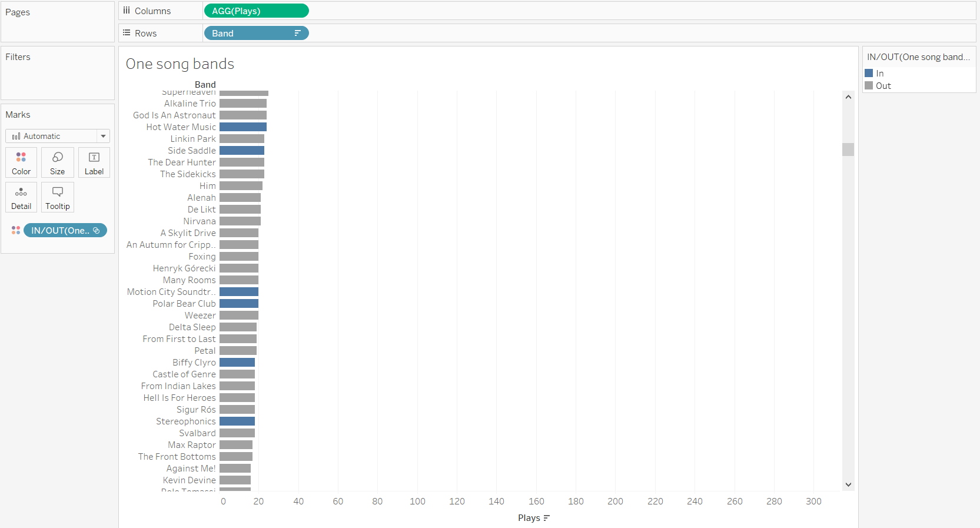
Task: Click the scroll up arrow of the chart
Action: [x=848, y=97]
